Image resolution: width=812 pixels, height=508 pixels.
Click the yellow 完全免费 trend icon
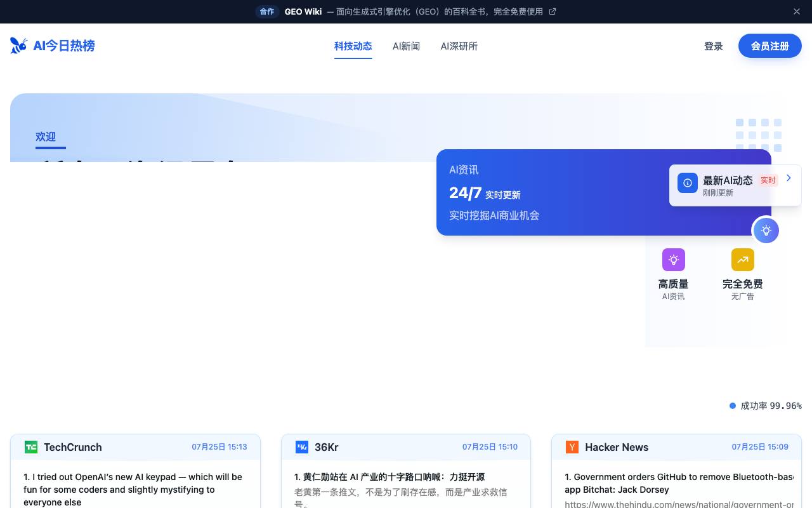[743, 260]
